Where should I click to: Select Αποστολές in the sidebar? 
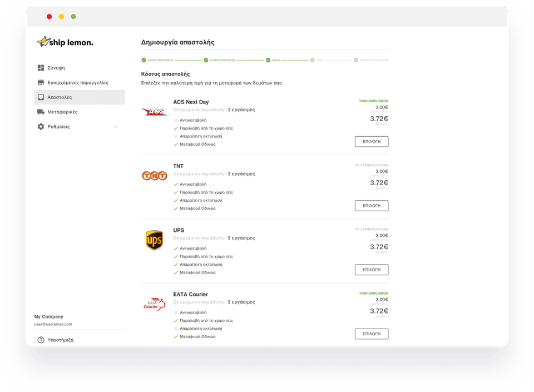[x=80, y=97]
